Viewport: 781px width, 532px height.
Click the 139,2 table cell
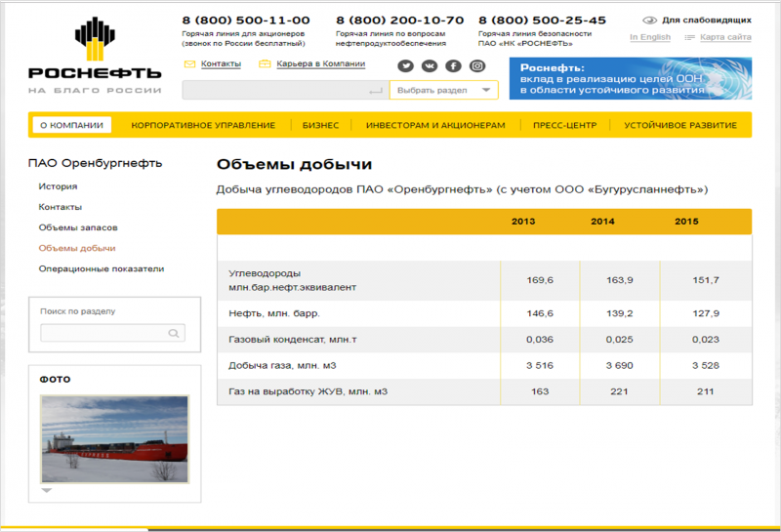coord(620,313)
